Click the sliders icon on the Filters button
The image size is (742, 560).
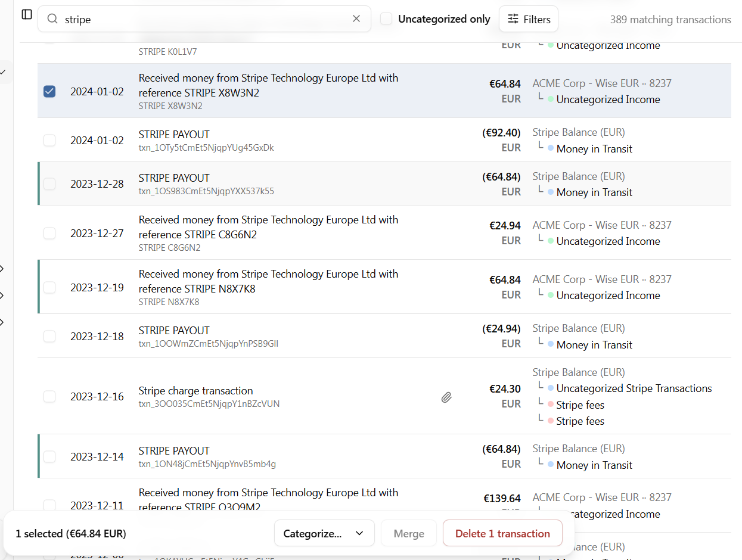coord(513,19)
